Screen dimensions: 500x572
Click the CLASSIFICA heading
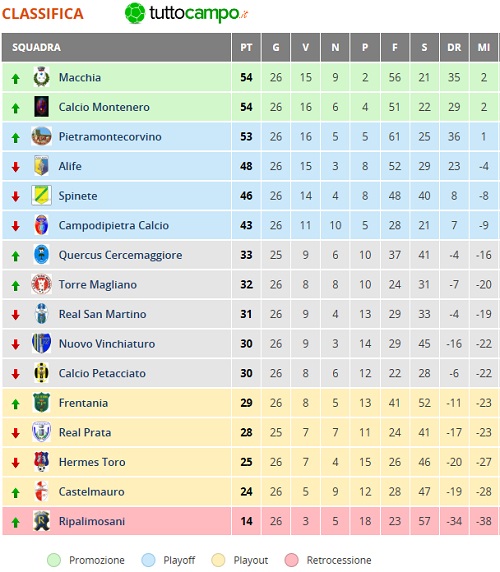43,14
